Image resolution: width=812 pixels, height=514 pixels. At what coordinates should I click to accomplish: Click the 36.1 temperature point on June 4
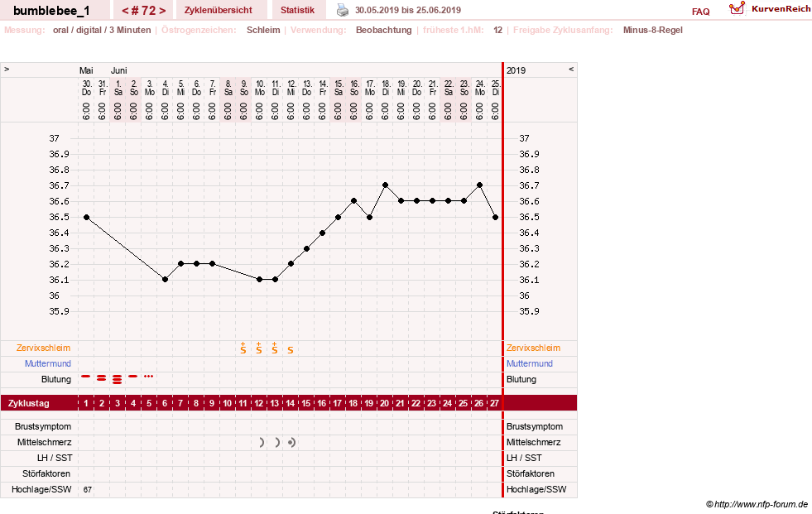[x=166, y=280]
